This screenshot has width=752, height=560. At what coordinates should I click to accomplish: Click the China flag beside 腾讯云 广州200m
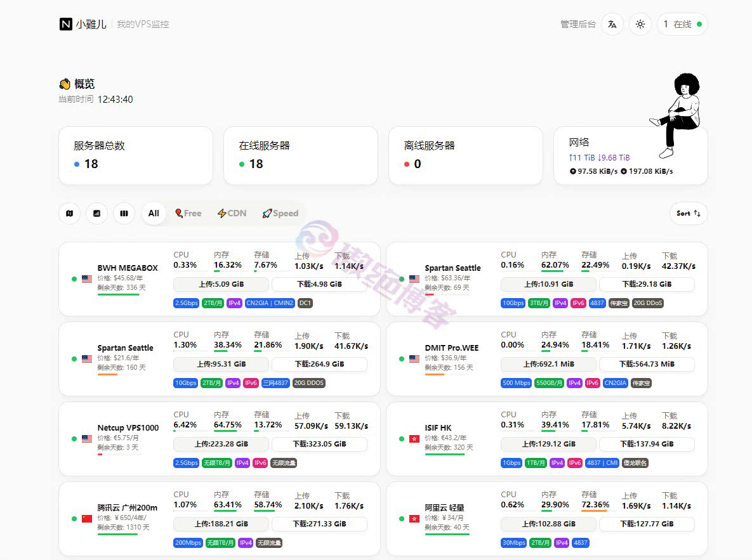coord(86,518)
